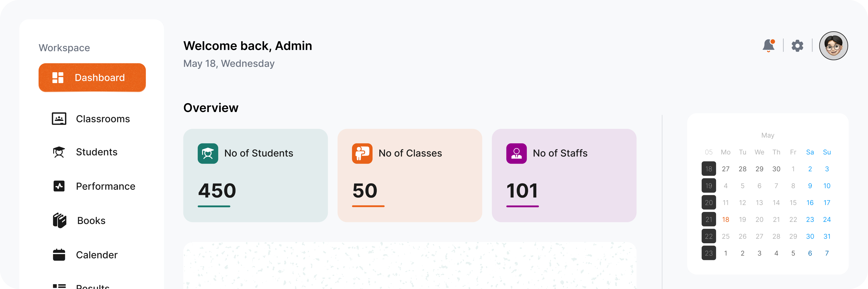
Task: Select Saturday 23 in the calendar
Action: [810, 220]
